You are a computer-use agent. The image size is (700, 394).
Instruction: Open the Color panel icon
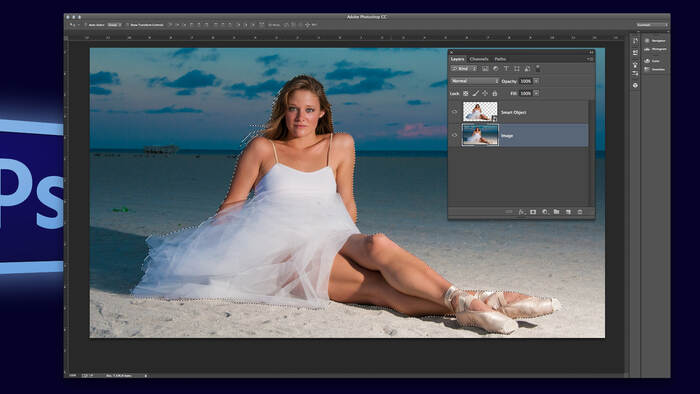[x=647, y=61]
